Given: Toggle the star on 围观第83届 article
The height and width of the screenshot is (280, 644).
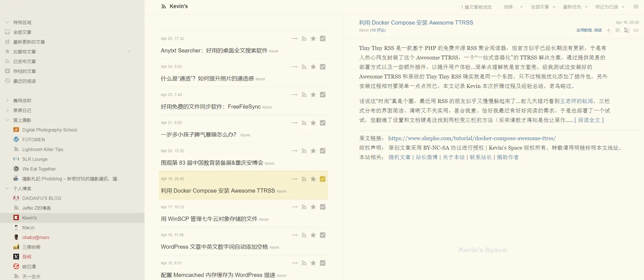Looking at the screenshot, I should [x=313, y=151].
